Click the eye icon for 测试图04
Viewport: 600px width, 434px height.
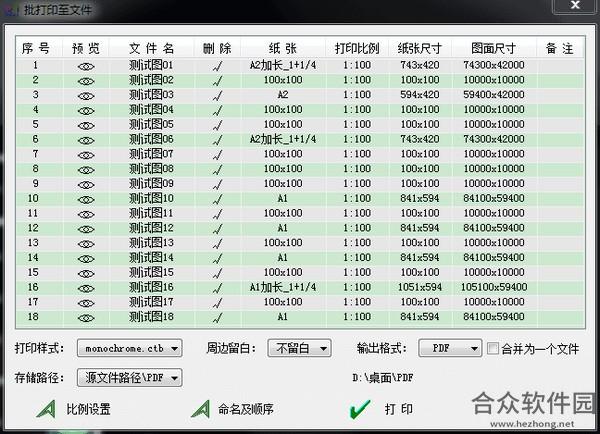pyautogui.click(x=86, y=111)
